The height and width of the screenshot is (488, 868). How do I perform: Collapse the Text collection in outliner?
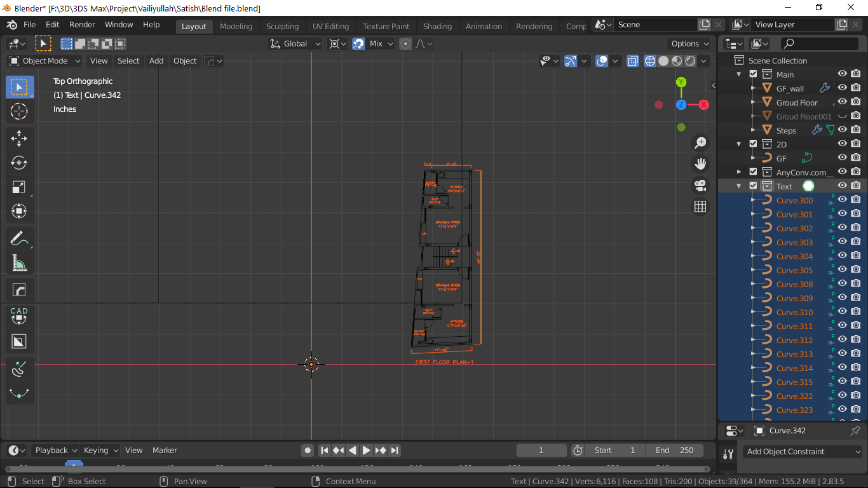click(x=739, y=186)
